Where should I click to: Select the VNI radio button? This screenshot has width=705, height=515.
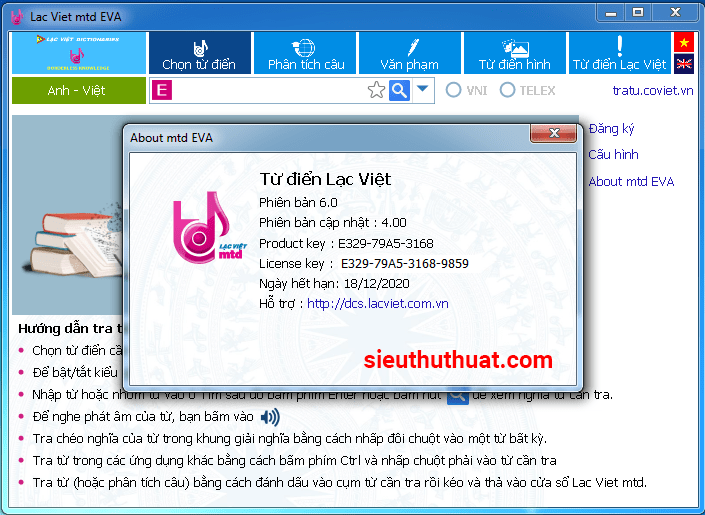(x=453, y=90)
